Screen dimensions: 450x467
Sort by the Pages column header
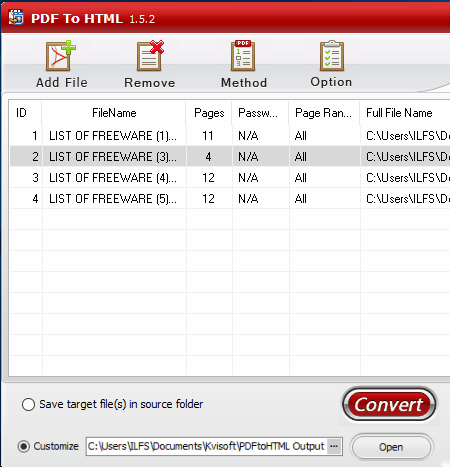[x=209, y=113]
